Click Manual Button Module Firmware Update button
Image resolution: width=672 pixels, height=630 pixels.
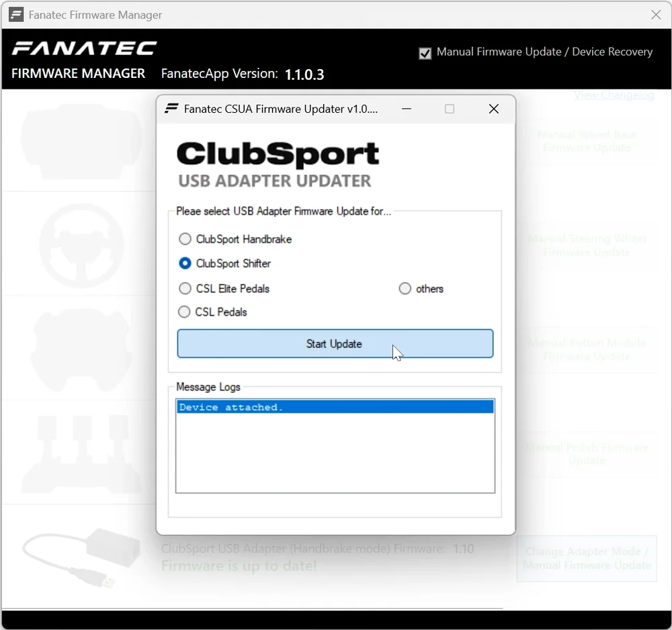pyautogui.click(x=587, y=349)
